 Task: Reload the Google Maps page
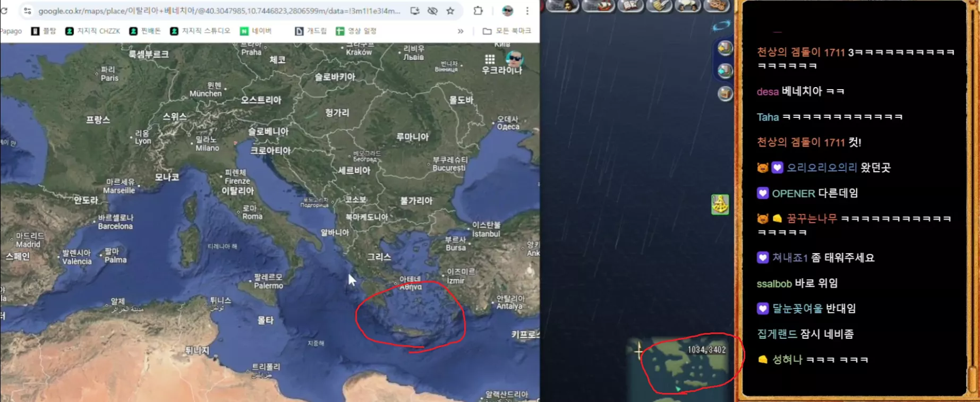[x=4, y=11]
